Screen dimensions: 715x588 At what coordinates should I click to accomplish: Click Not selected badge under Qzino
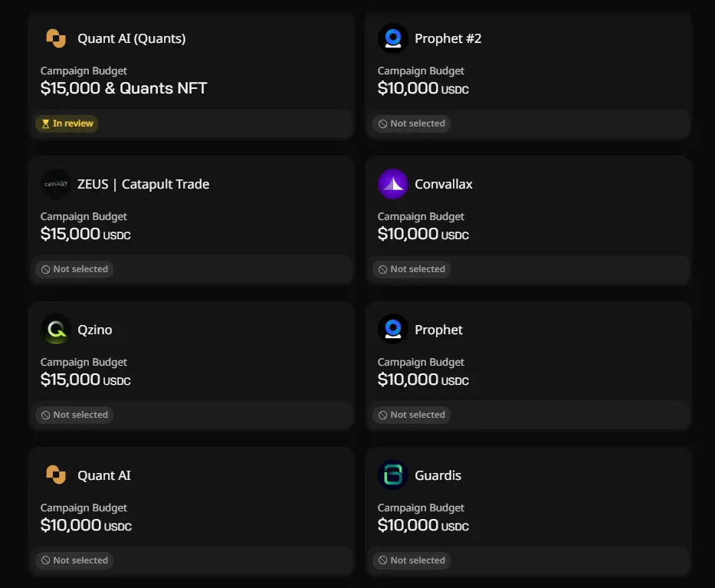coord(74,415)
